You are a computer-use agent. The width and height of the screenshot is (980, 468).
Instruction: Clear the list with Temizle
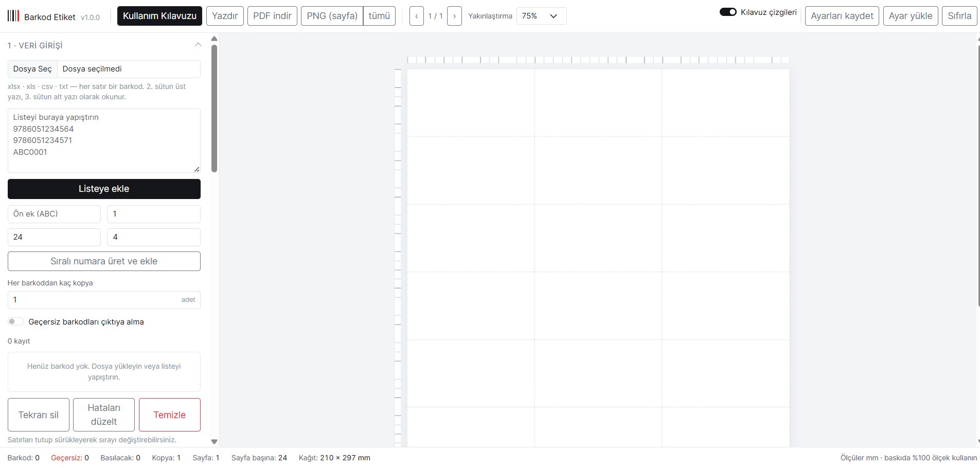[170, 415]
